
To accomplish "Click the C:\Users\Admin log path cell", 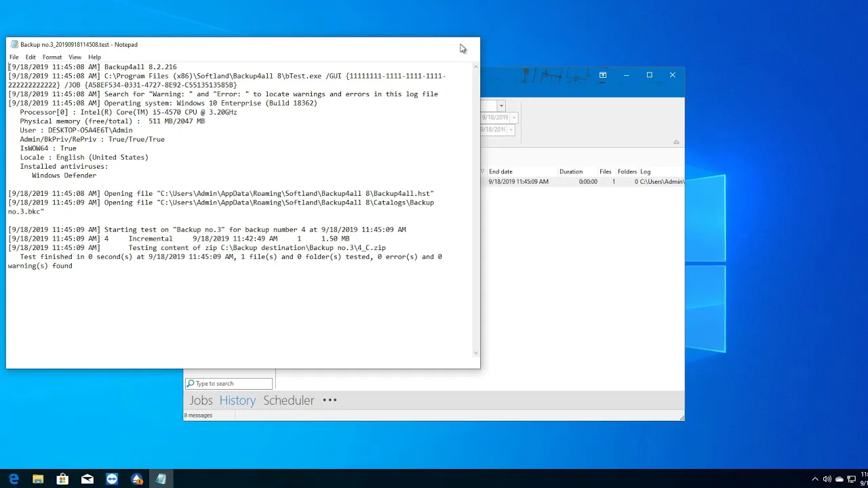I will [x=662, y=182].
